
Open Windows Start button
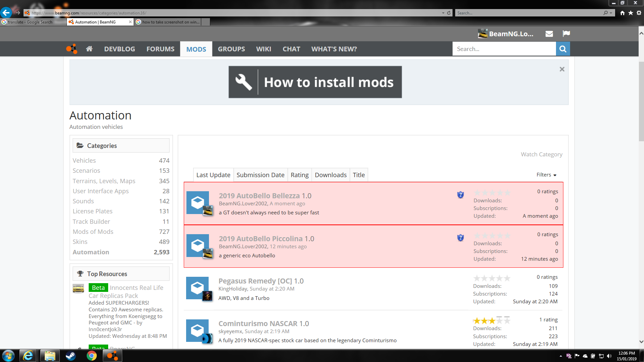[x=8, y=356]
